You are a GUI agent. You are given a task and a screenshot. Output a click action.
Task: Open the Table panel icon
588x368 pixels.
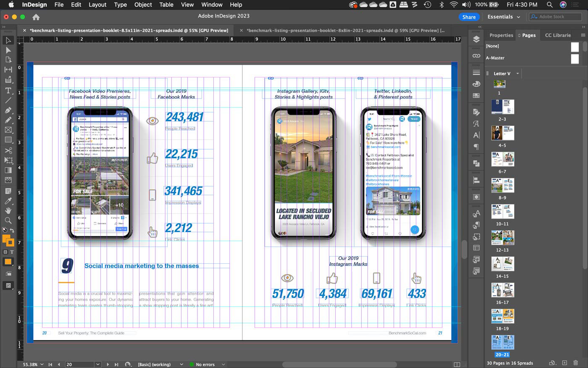[x=476, y=248]
